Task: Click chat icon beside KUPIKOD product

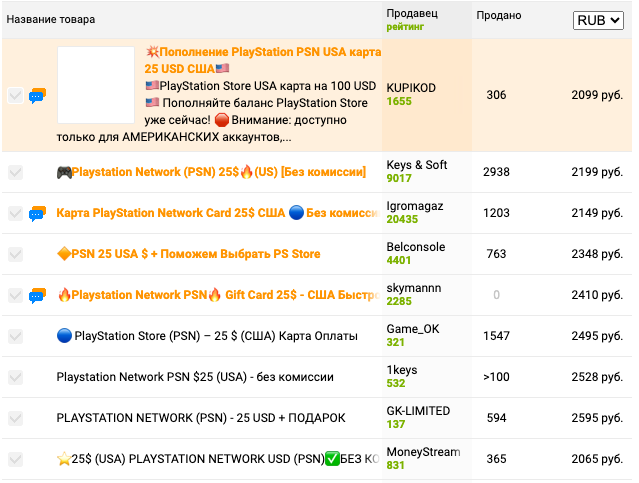Action: (x=37, y=96)
